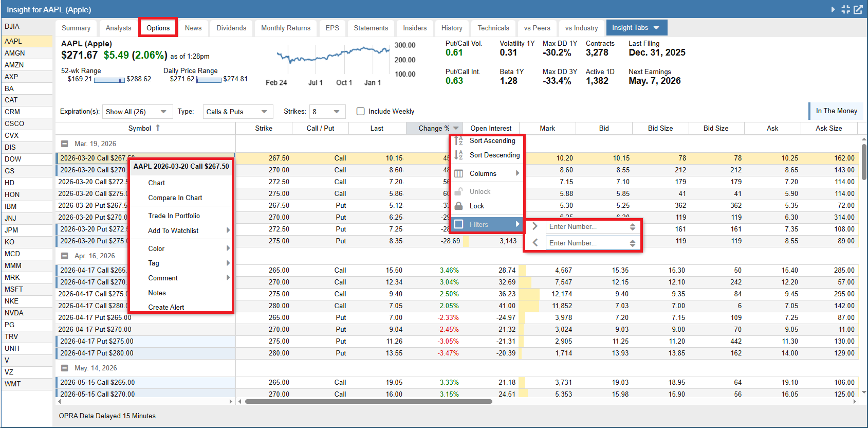Click the sort arrow beside Symbol header
The height and width of the screenshot is (428, 868).
[158, 128]
